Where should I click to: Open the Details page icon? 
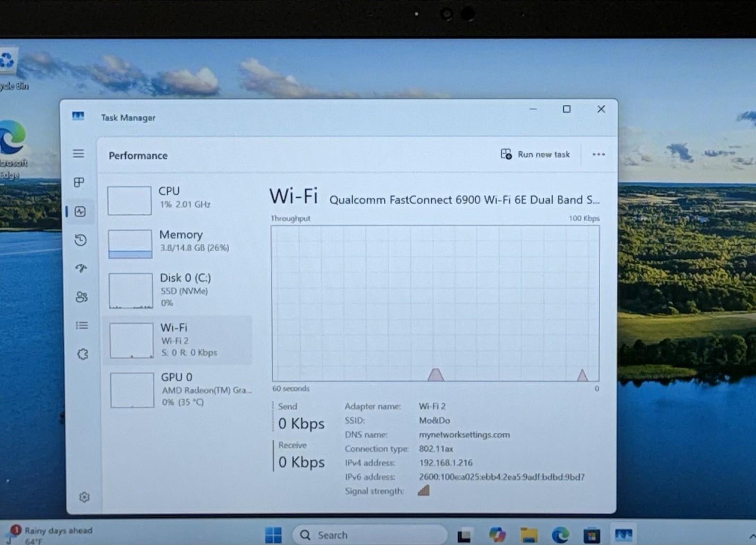pyautogui.click(x=82, y=325)
